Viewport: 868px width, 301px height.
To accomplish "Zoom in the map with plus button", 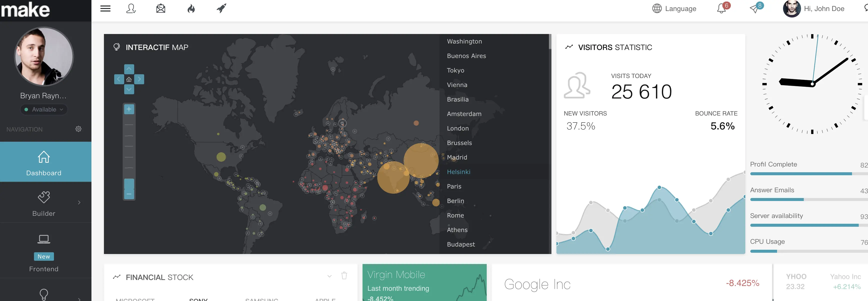I will click(x=129, y=109).
